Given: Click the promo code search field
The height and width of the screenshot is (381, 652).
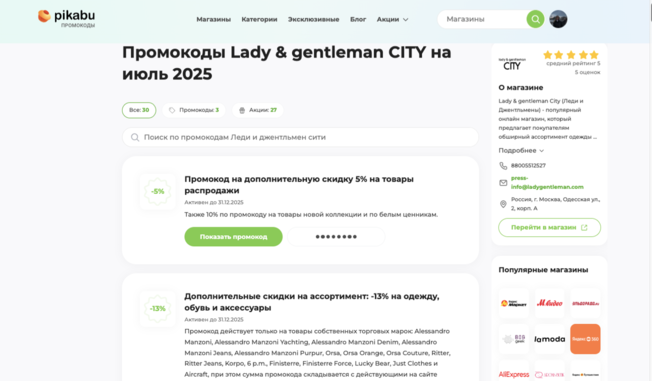Looking at the screenshot, I should 300,137.
